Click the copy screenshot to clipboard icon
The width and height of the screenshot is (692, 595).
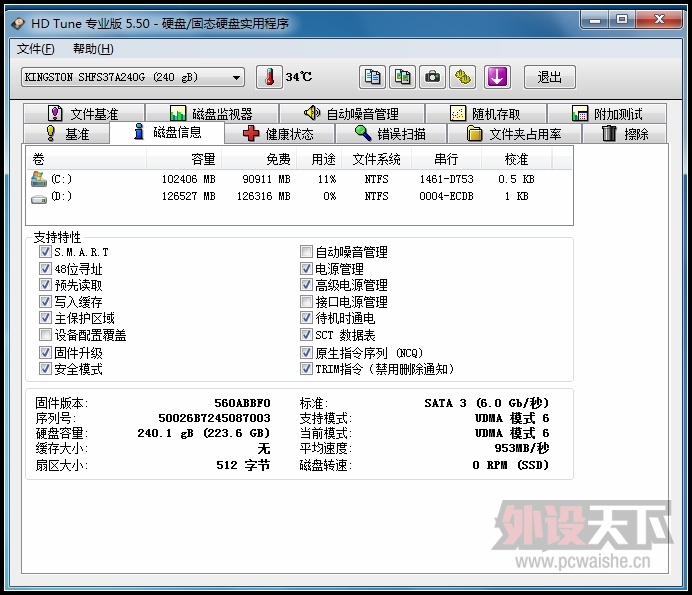[x=402, y=77]
